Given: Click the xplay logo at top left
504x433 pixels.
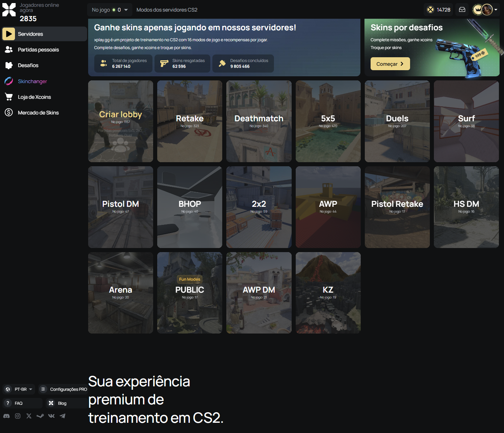Looking at the screenshot, I should (9, 10).
